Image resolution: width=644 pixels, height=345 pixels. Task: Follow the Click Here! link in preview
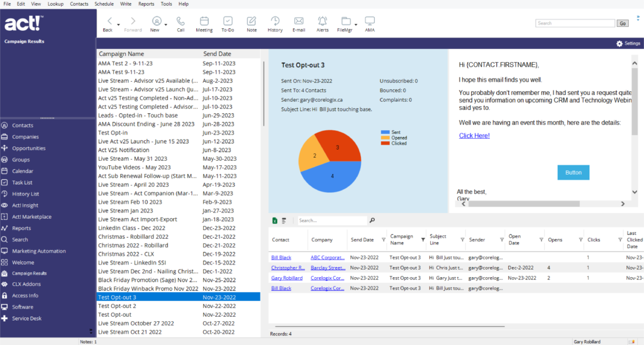tap(474, 136)
